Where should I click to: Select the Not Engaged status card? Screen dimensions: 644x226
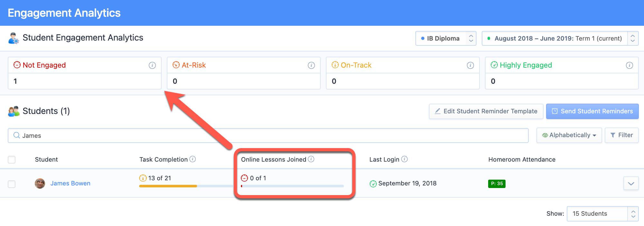pos(85,73)
